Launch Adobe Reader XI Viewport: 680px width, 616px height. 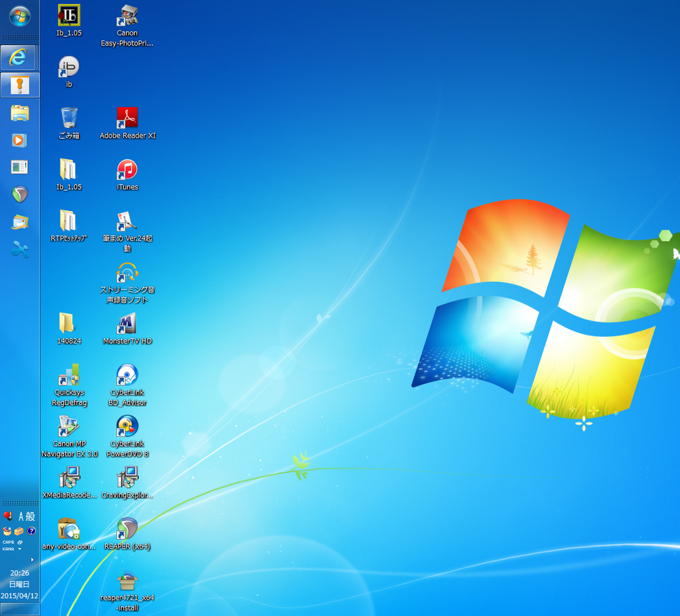[127, 123]
